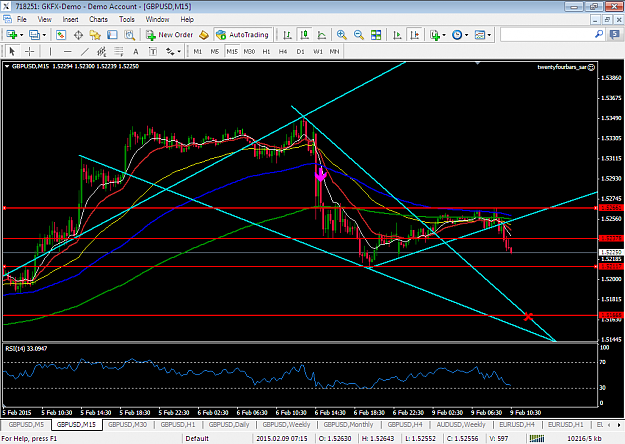The width and height of the screenshot is (625, 444).
Task: Switch timeframe to M30
Action: point(249,51)
